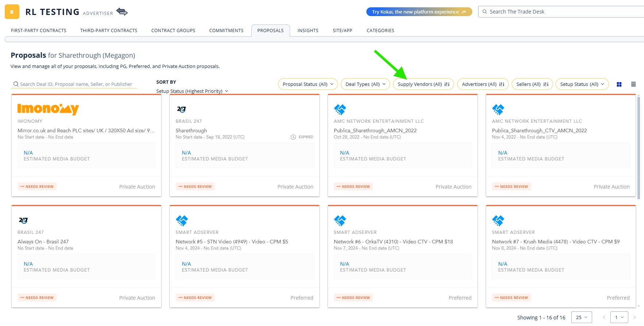644x326 pixels.
Task: Click N/A estimated budget on Network #6 card
Action: (x=344, y=264)
